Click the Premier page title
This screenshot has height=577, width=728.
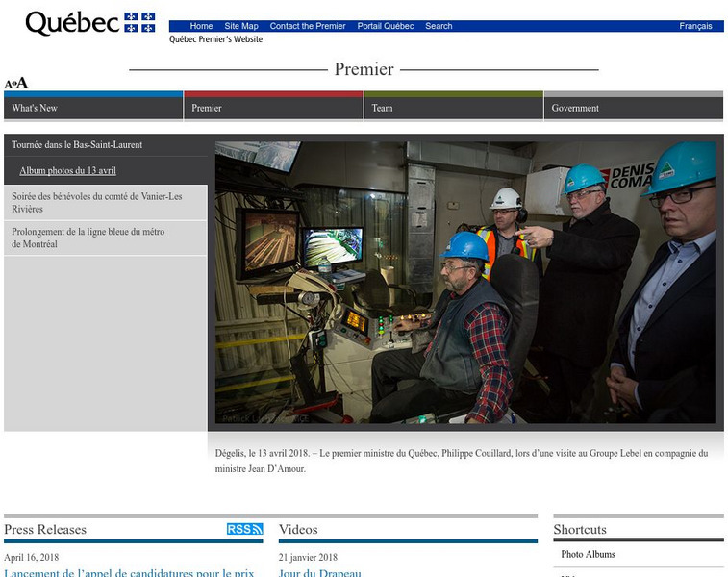point(364,69)
